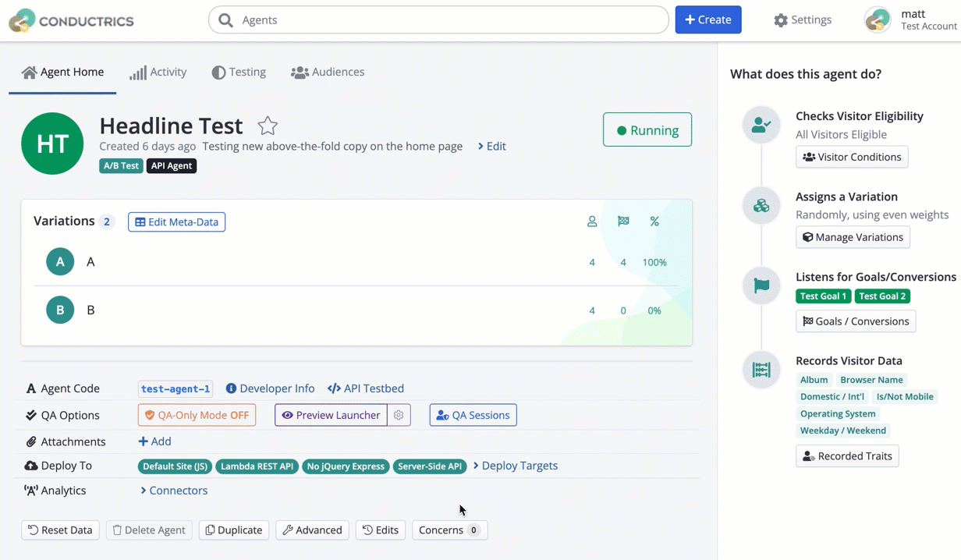The image size is (961, 560).
Task: Click Manage Variations button
Action: pyautogui.click(x=853, y=237)
